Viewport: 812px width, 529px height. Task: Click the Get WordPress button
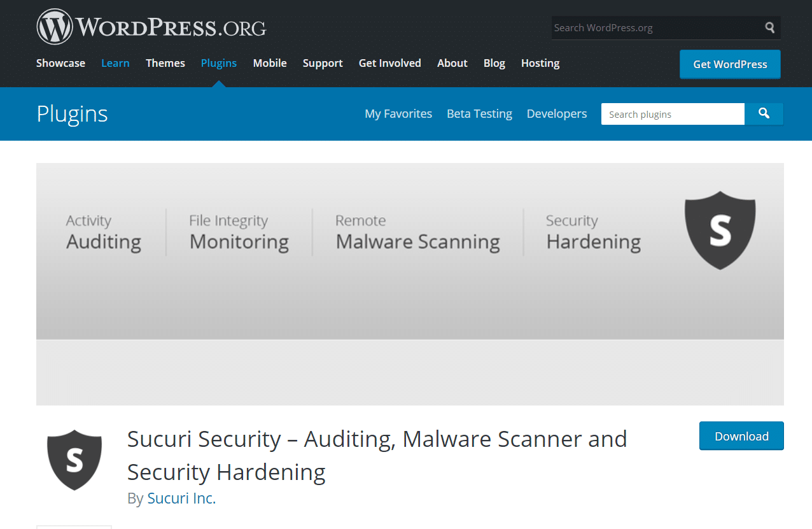click(x=729, y=64)
